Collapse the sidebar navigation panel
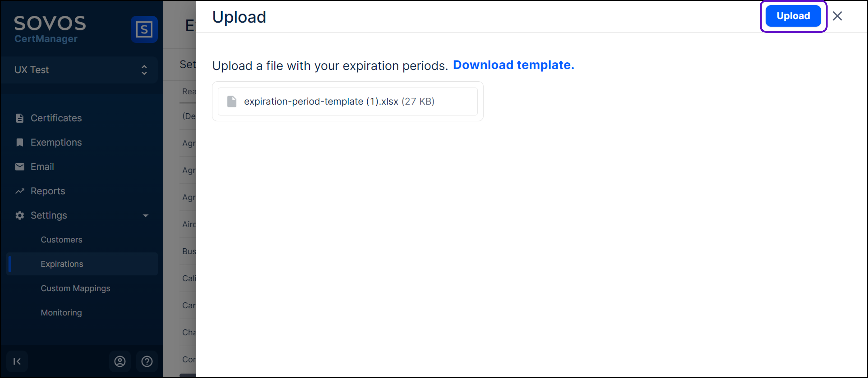Viewport: 868px width, 378px height. 17,361
